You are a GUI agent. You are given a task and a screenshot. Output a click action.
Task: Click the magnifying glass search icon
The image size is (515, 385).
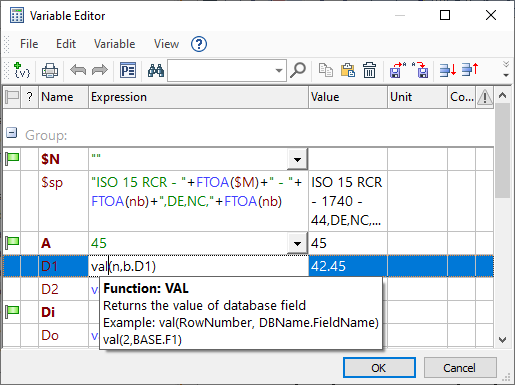298,70
